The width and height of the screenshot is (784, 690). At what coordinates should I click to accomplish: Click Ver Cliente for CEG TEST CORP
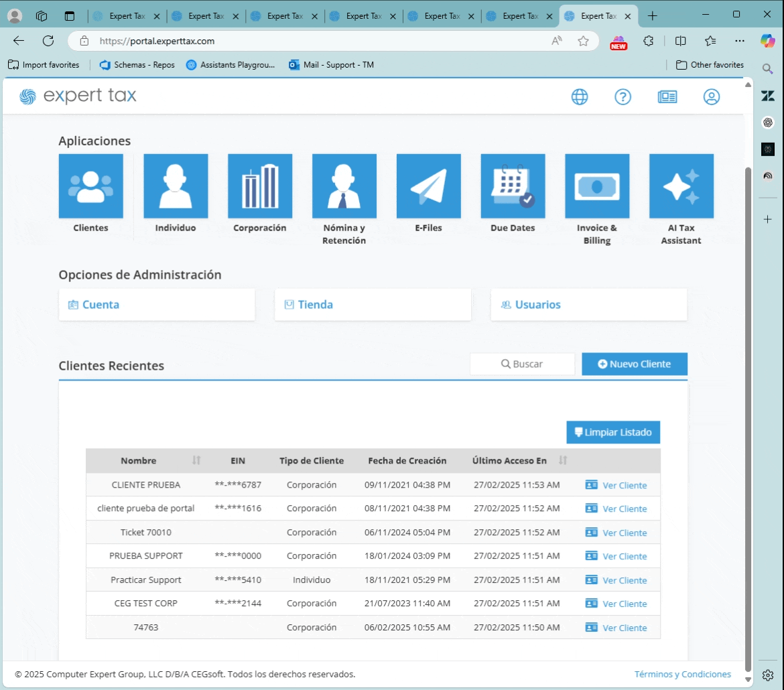tap(616, 604)
